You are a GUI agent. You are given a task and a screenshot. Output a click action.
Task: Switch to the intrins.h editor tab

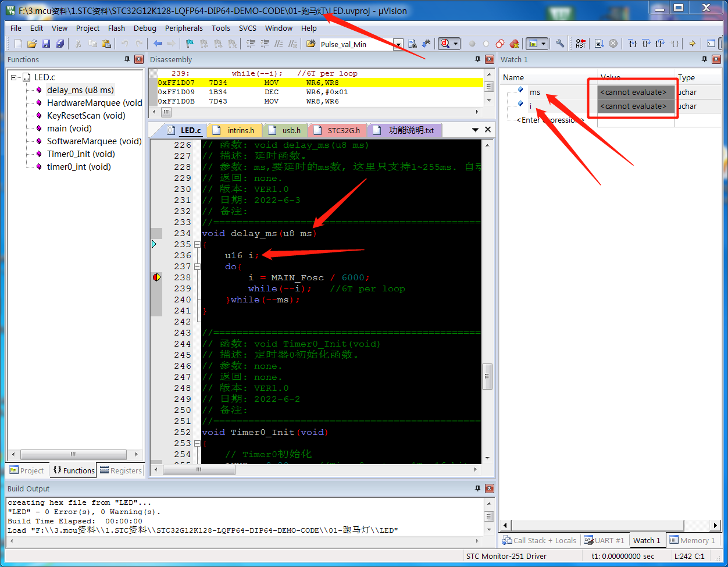(x=235, y=130)
